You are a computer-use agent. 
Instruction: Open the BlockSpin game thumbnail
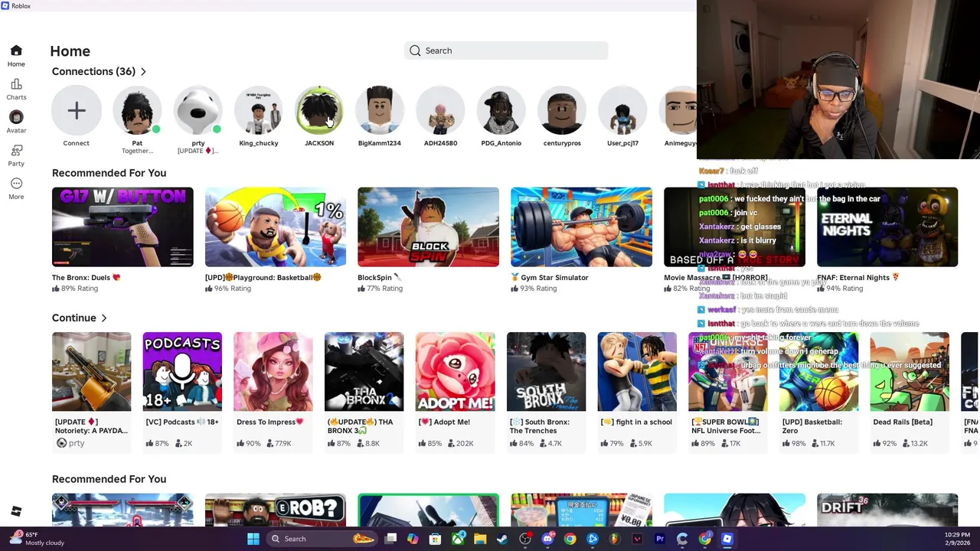pos(428,227)
